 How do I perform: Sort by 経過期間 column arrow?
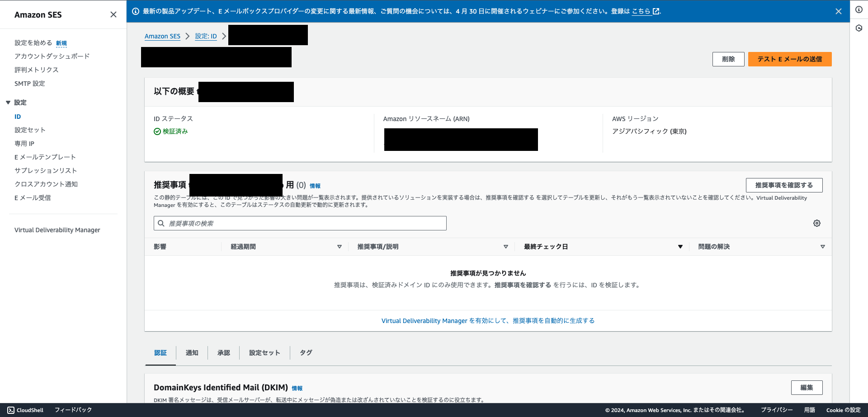point(340,247)
